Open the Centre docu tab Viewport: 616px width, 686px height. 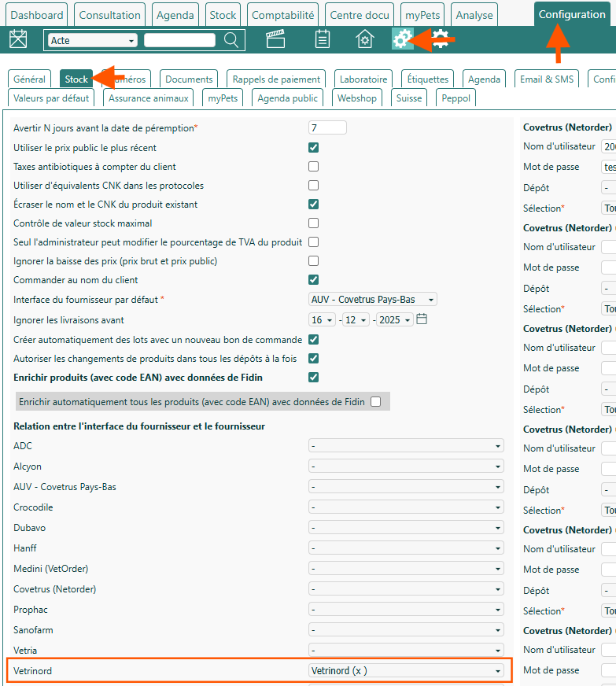(x=360, y=15)
